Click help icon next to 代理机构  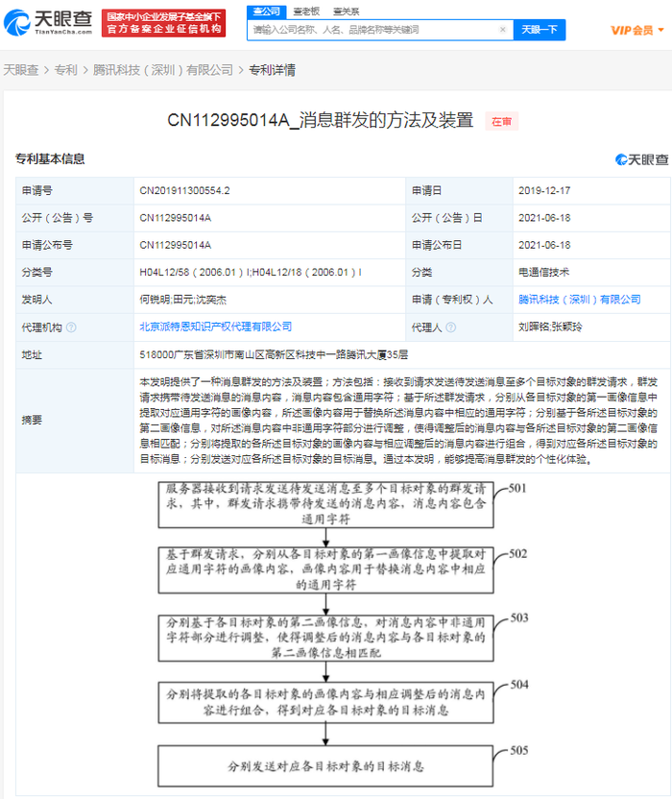71,327
